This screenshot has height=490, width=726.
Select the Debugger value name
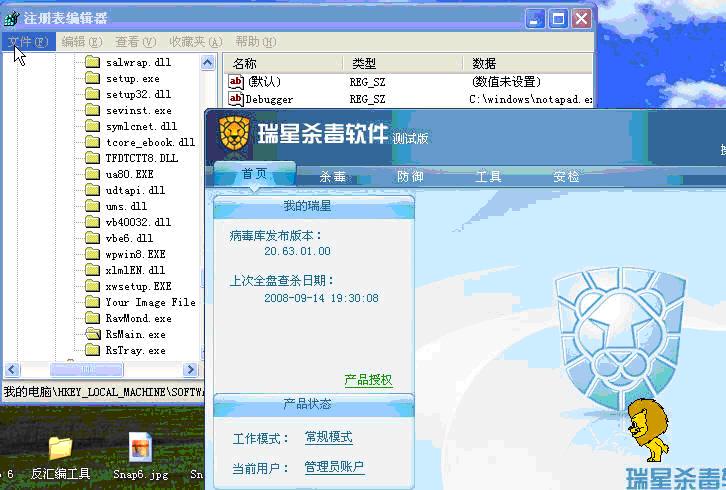tap(269, 99)
